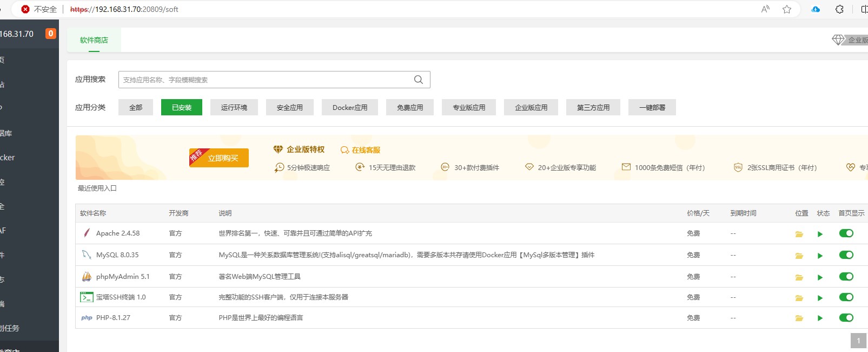
Task: Click the search magnifier icon
Action: pyautogui.click(x=419, y=80)
